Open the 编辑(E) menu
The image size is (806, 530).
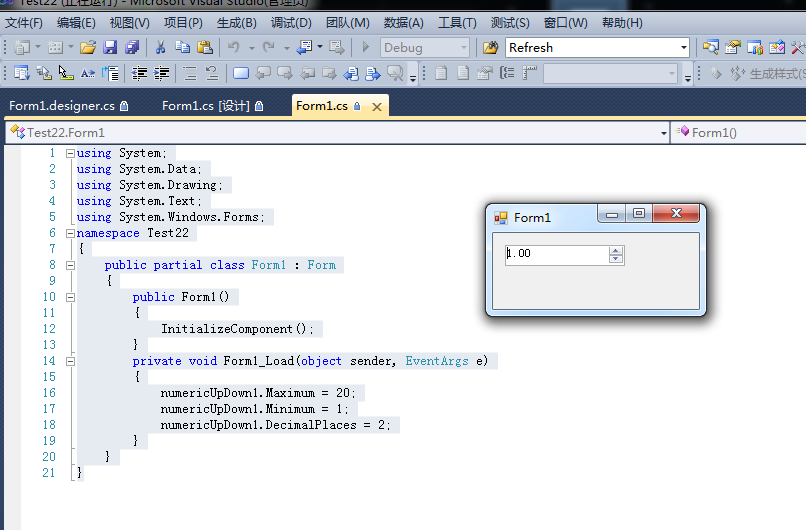click(x=76, y=23)
